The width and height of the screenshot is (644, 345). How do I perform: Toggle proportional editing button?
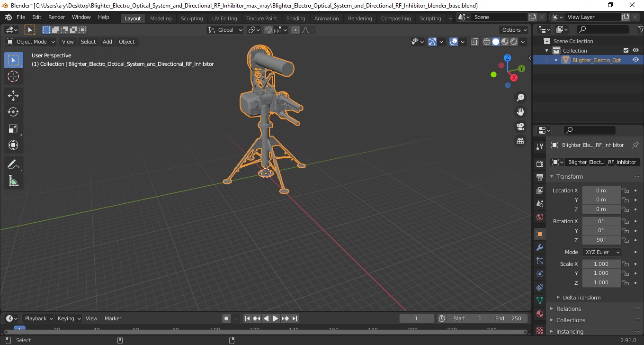pos(295,30)
